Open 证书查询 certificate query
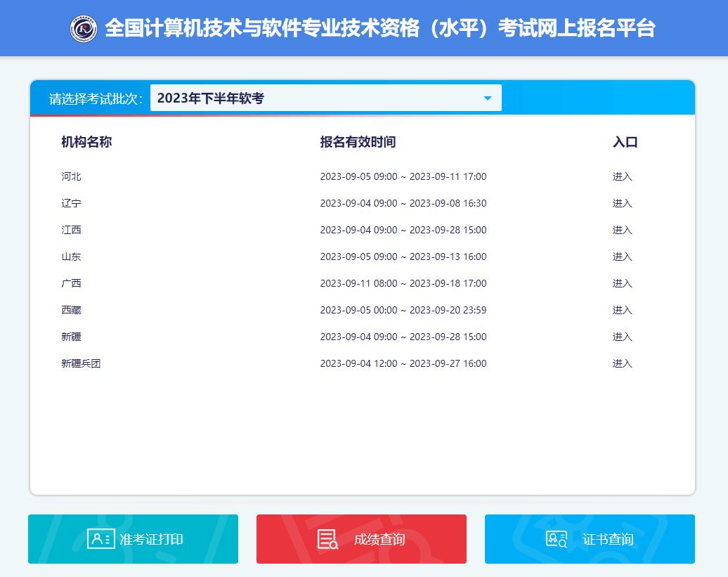 coord(608,539)
